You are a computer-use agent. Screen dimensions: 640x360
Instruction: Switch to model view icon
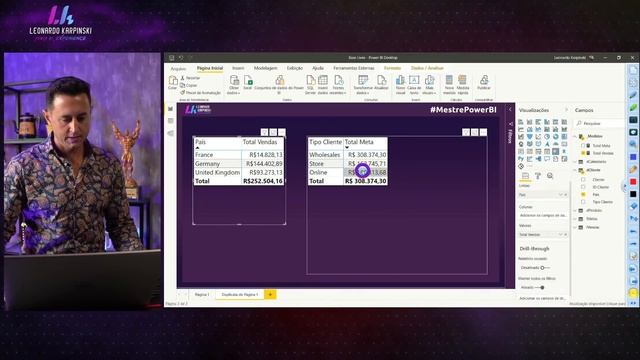pos(170,133)
